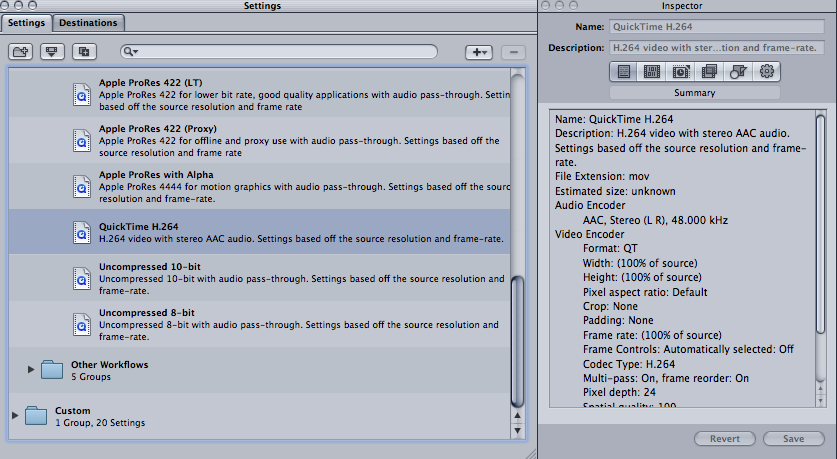Select the Apple ProRes with Alpha icon
The image size is (837, 459).
pos(82,187)
